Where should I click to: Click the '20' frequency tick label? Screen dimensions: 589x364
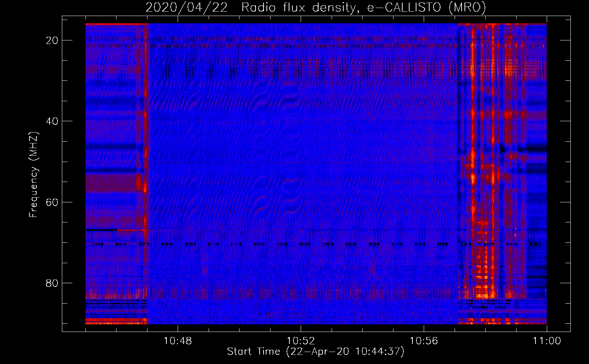click(x=52, y=40)
